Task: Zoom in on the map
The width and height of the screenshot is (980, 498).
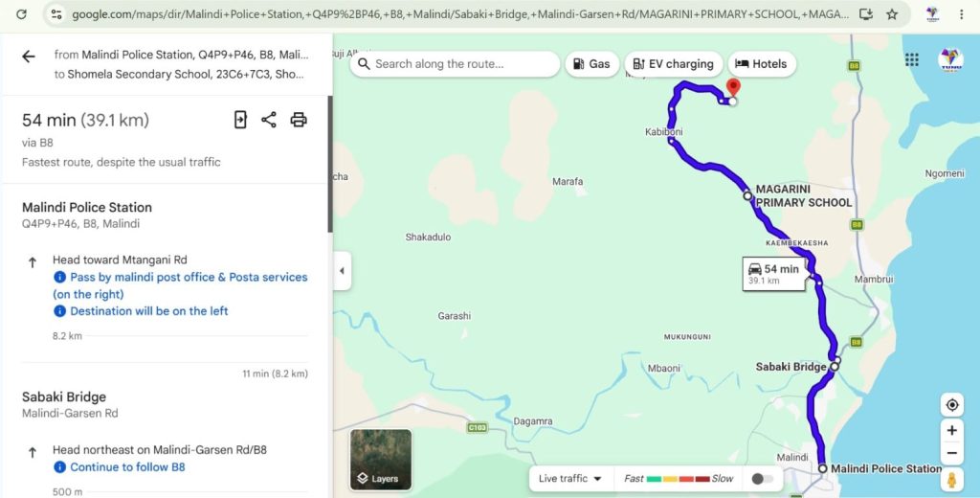Action: 952,430
